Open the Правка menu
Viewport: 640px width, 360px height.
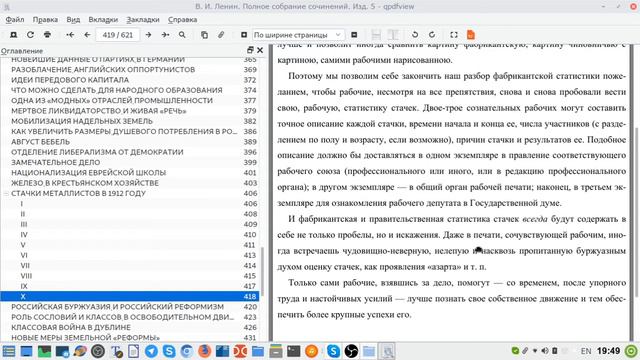pyautogui.click(x=45, y=20)
